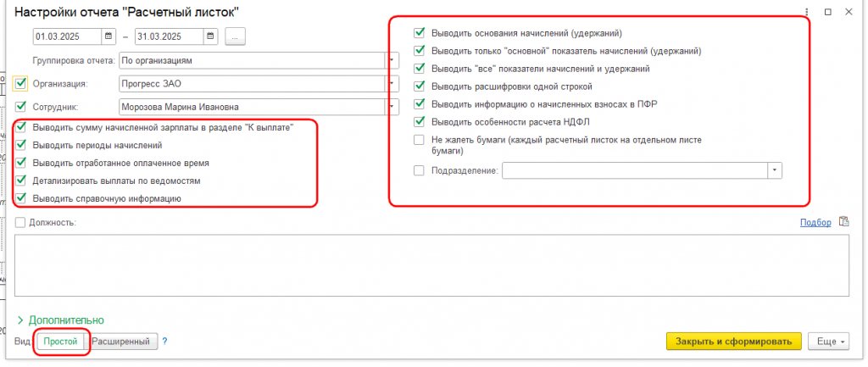
Task: Toggle 'Выводить основания начислений (удержаний)' checkbox
Action: (x=419, y=33)
